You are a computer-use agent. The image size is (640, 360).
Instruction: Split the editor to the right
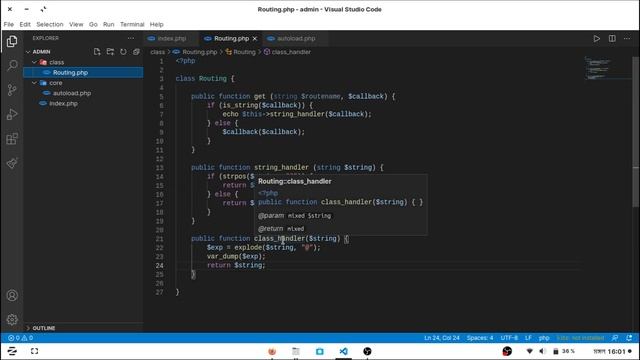[612, 38]
